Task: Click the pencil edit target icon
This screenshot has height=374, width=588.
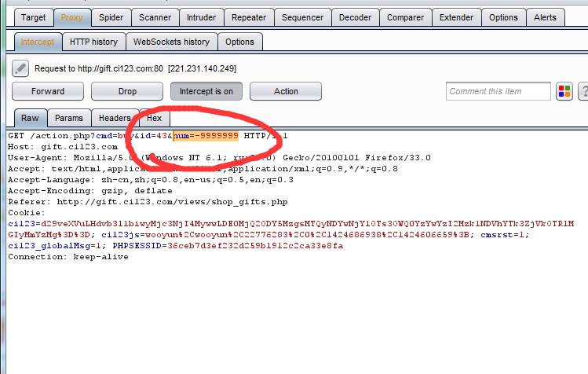Action: click(x=20, y=68)
